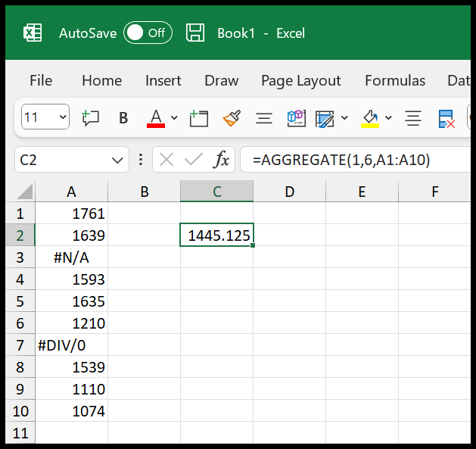
Task: Select row 11 header
Action: (x=20, y=433)
